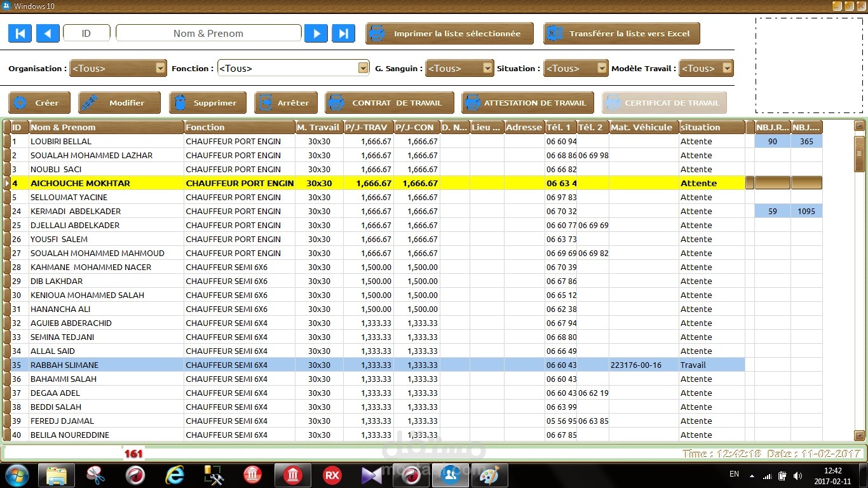The image size is (868, 488).
Task: Click the Modifier button
Action: [120, 102]
